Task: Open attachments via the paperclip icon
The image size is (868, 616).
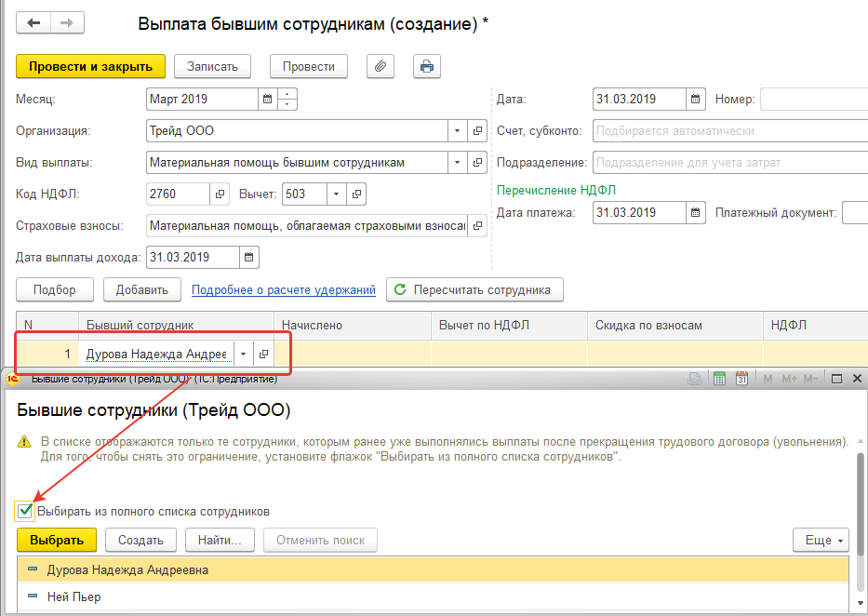Action: tap(381, 66)
